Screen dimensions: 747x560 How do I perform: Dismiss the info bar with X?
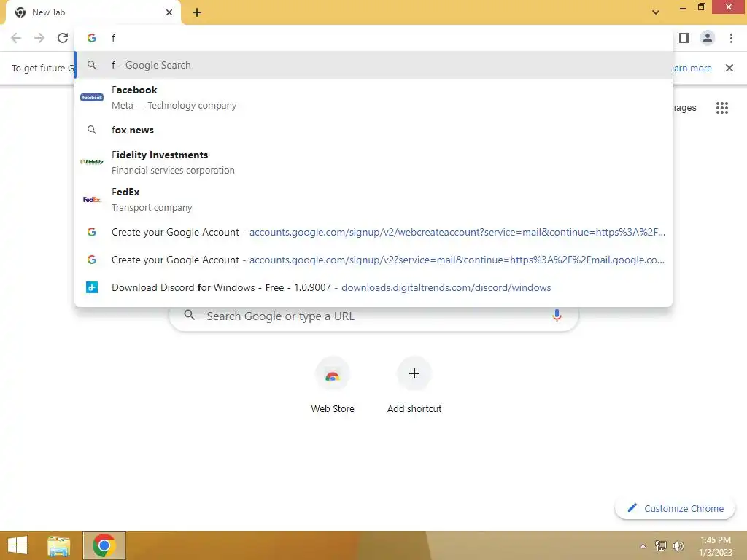[729, 68]
